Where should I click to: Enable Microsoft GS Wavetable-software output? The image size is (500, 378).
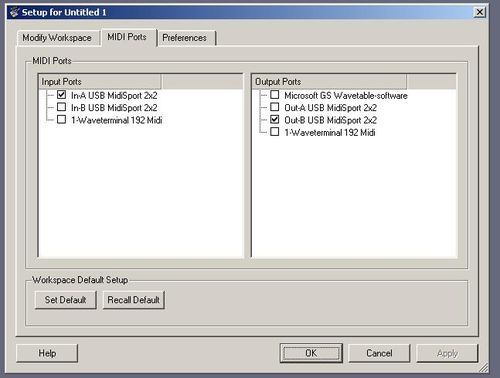275,95
